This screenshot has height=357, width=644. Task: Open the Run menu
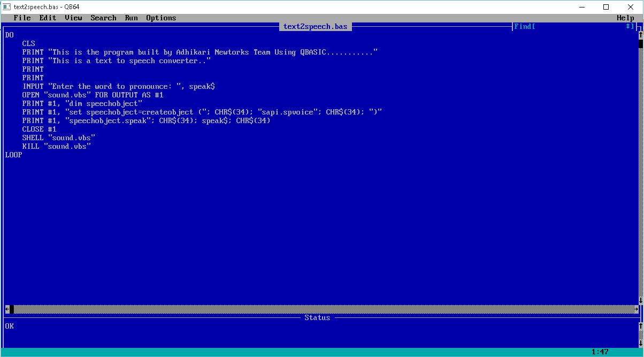pyautogui.click(x=131, y=18)
